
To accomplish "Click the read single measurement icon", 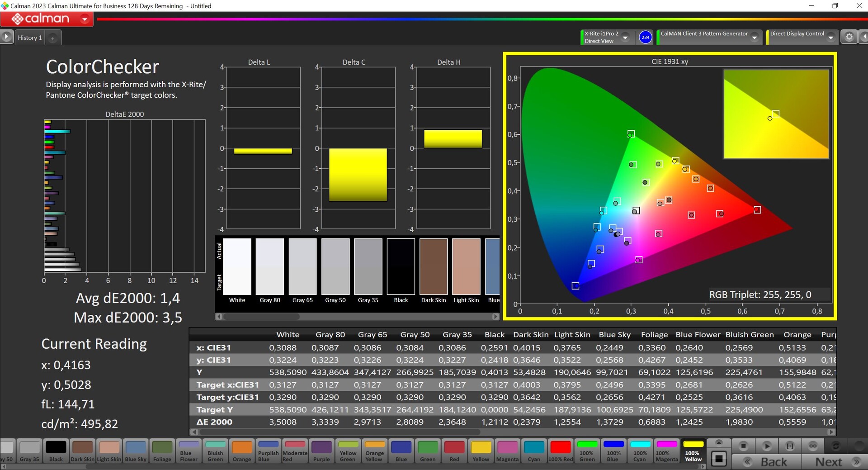I will click(x=789, y=446).
